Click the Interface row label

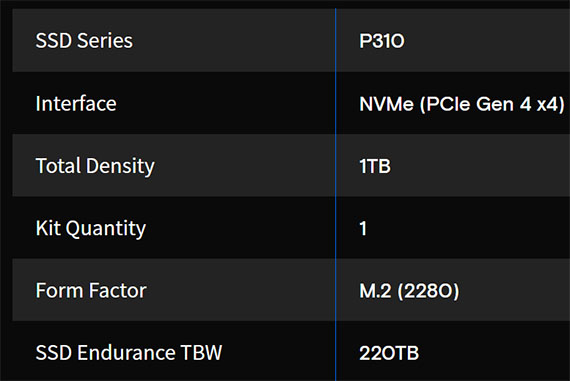pyautogui.click(x=76, y=104)
